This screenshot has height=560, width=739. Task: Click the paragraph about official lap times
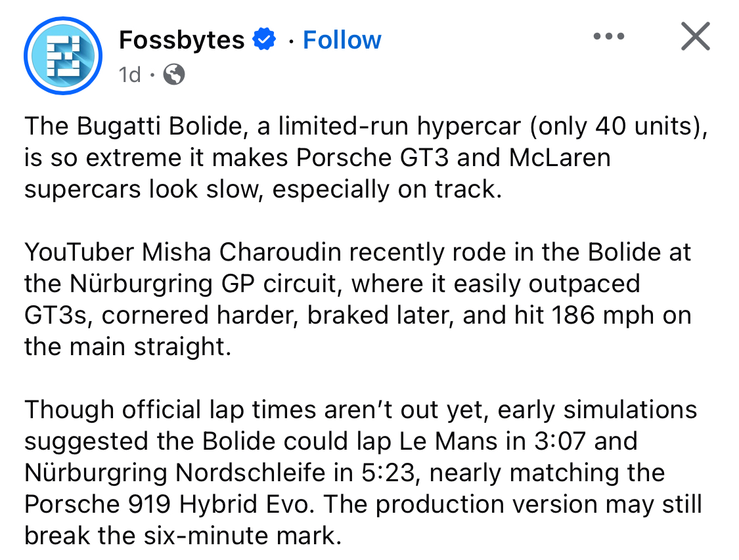coord(361,473)
